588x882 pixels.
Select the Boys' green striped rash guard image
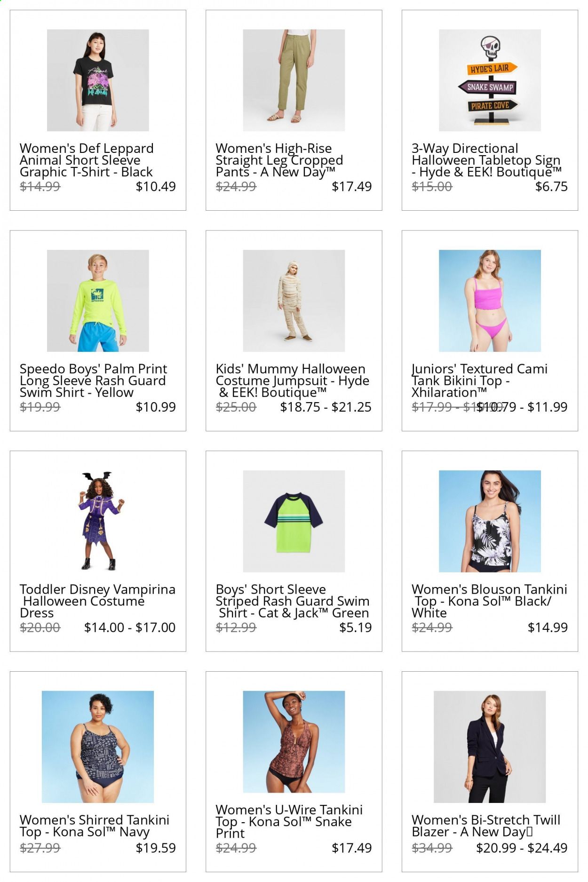click(x=294, y=521)
